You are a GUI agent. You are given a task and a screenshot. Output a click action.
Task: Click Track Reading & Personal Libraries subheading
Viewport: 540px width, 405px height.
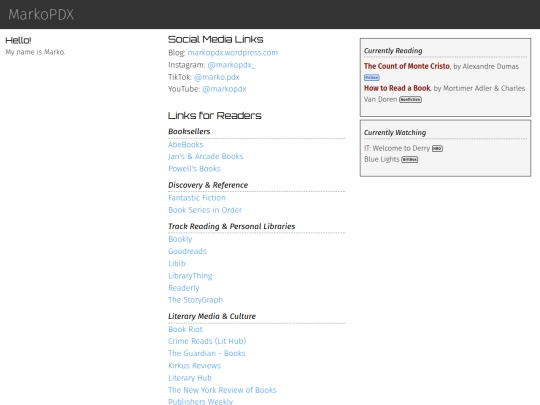click(231, 226)
